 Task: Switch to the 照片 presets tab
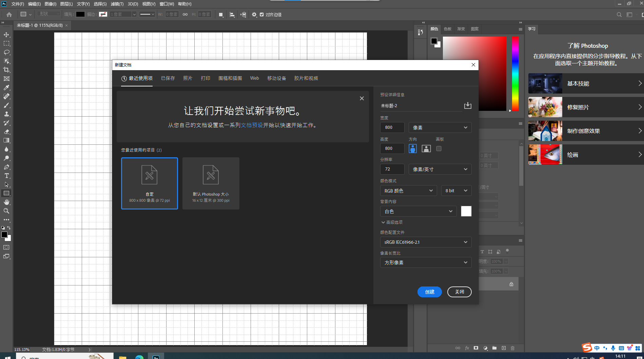tap(188, 78)
